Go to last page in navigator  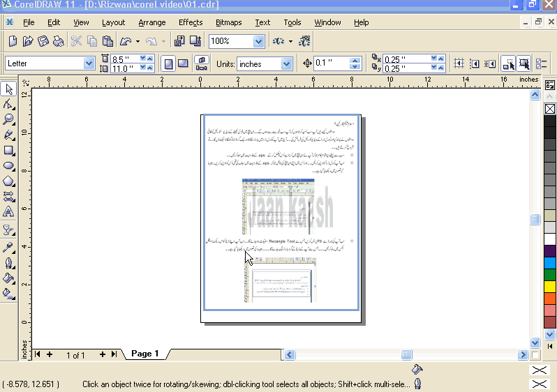114,354
